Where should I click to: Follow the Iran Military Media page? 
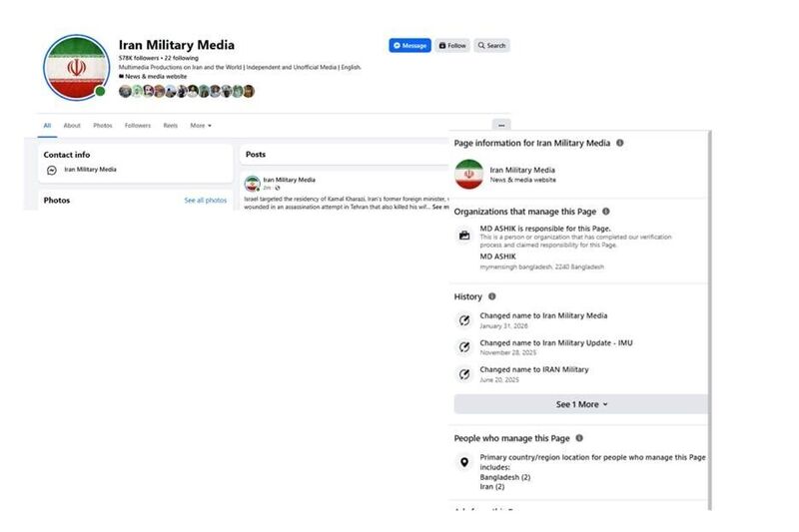pyautogui.click(x=452, y=46)
